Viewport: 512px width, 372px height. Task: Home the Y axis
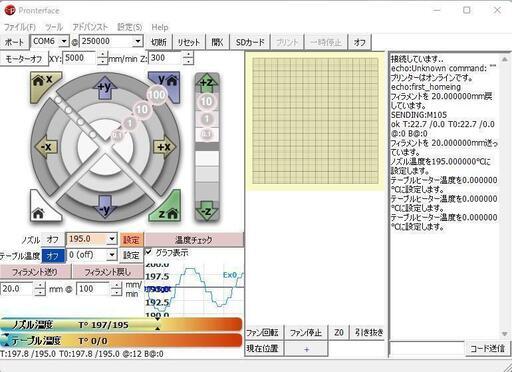(x=166, y=84)
